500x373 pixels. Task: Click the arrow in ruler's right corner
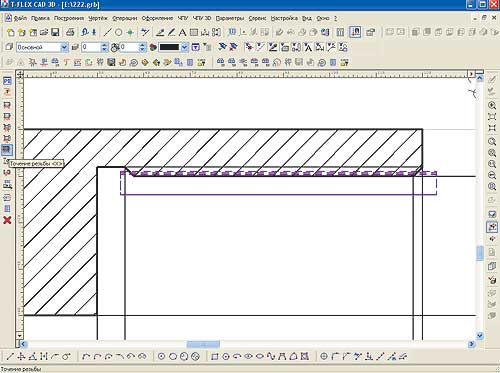471,73
